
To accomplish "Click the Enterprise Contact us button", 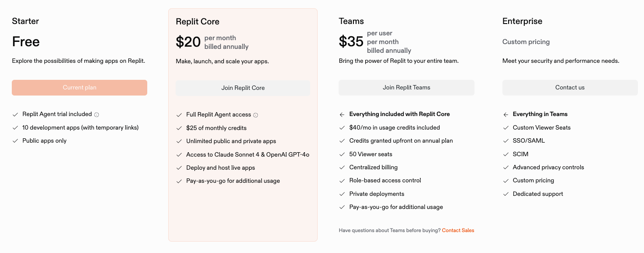I will click(x=570, y=88).
